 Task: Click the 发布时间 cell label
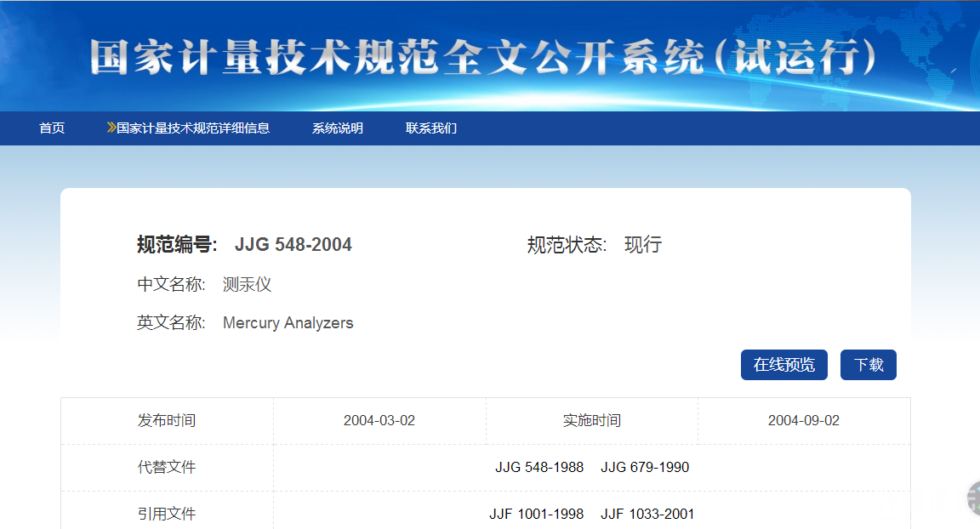coord(167,420)
